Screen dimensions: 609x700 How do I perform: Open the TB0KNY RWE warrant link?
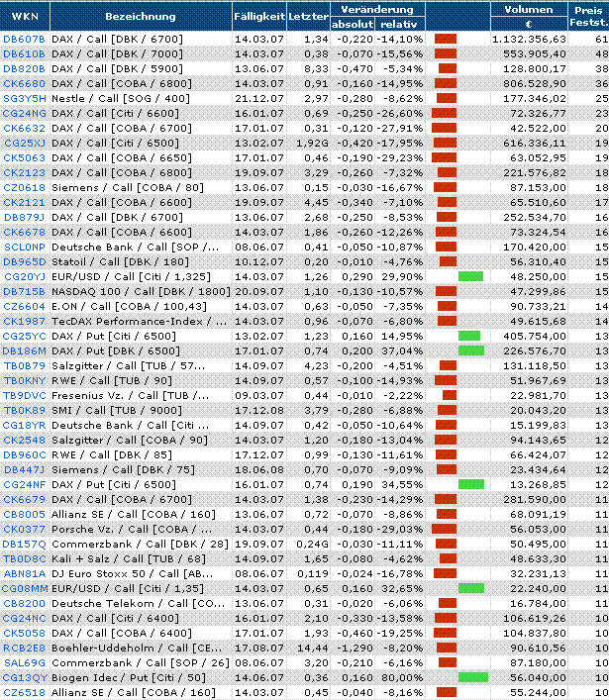click(x=25, y=381)
